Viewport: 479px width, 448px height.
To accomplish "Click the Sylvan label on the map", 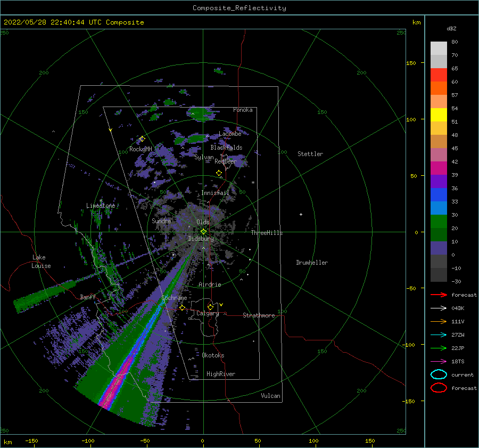I will coord(204,157).
